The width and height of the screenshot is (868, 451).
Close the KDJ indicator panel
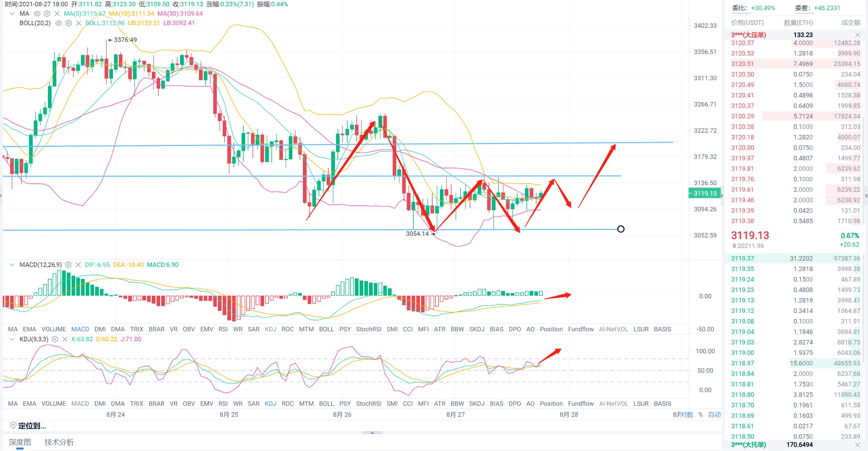tap(64, 339)
